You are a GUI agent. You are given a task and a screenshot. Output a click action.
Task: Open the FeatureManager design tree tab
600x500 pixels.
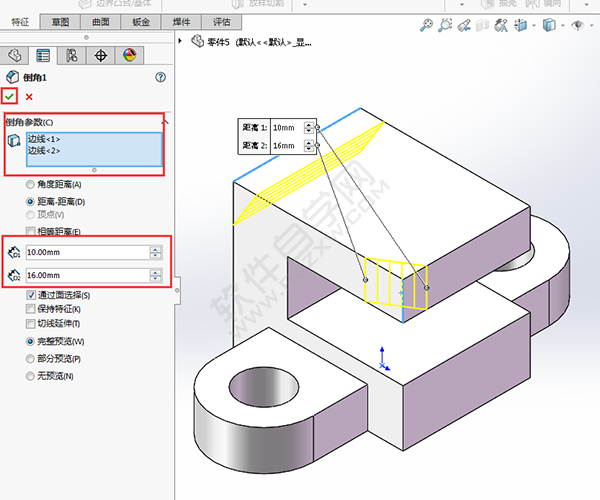[15, 55]
